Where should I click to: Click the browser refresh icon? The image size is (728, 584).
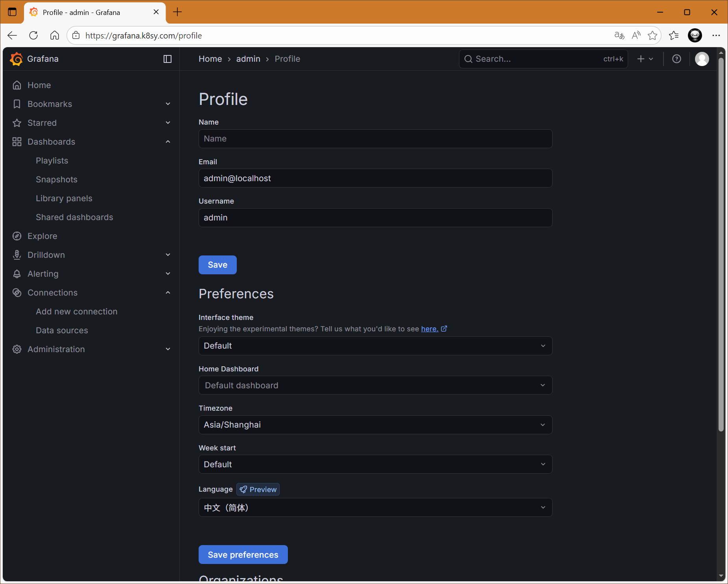pyautogui.click(x=33, y=35)
